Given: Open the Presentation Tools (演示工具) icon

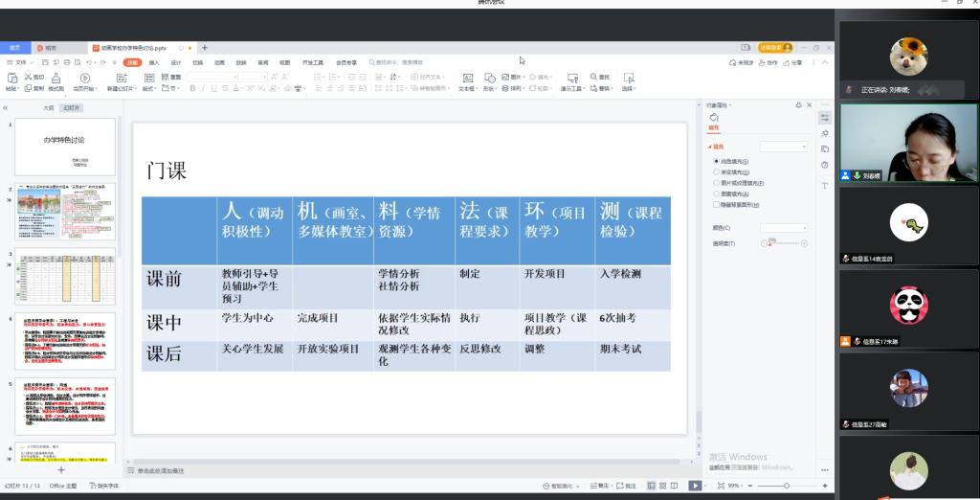Looking at the screenshot, I should click(x=571, y=79).
